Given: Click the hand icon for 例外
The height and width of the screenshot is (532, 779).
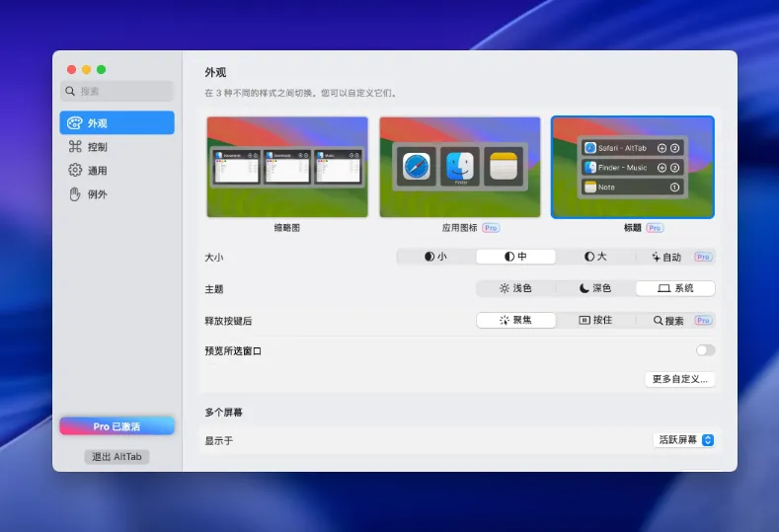Looking at the screenshot, I should pos(74,194).
